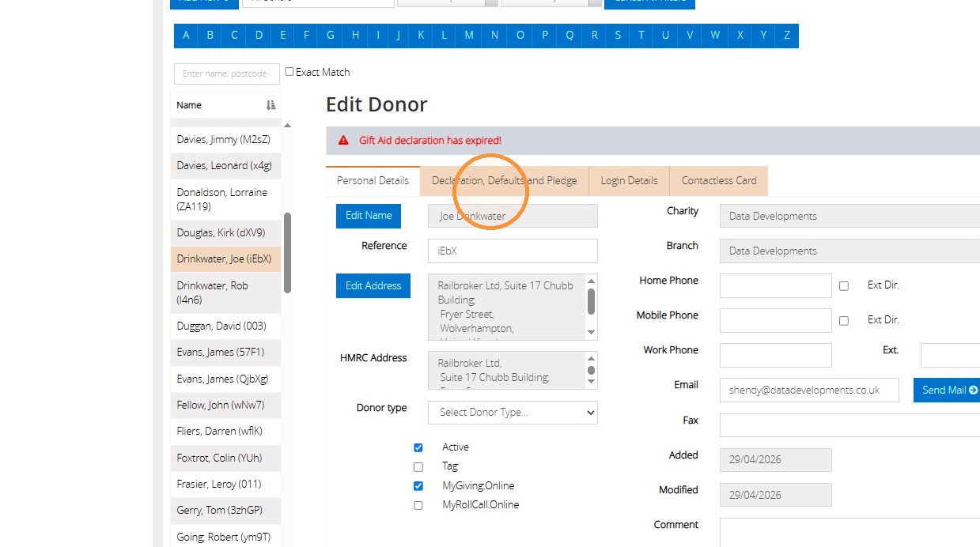Enable the Tag checkbox
Image resolution: width=980 pixels, height=547 pixels.
coord(418,467)
